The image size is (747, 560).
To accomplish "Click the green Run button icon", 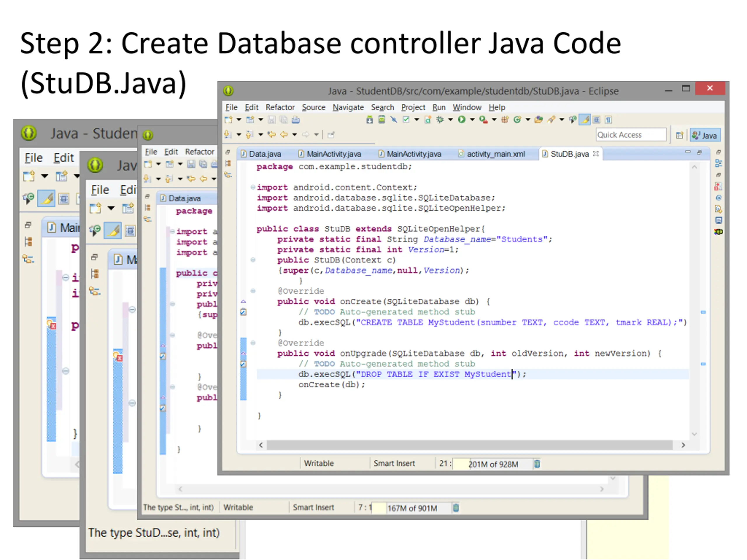I will pyautogui.click(x=462, y=120).
